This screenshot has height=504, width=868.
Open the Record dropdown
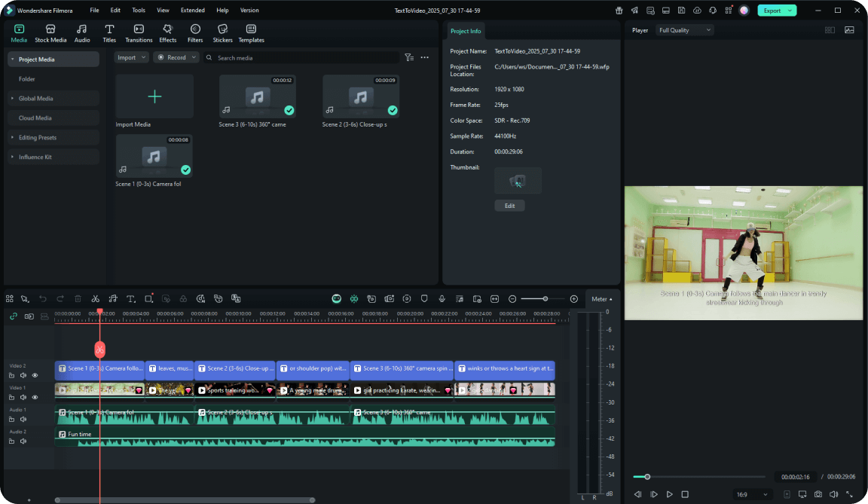tap(176, 57)
